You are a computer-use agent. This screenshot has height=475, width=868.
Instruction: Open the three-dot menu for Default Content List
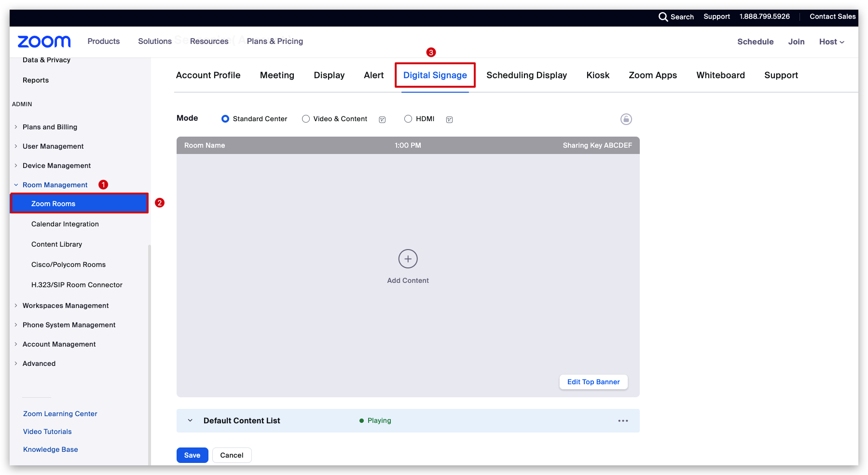623,421
